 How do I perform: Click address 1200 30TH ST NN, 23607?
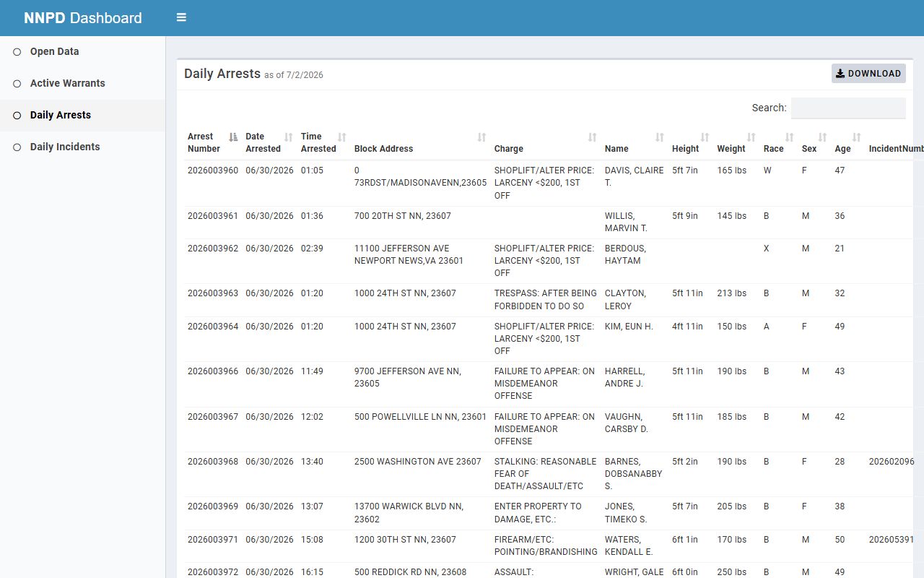(x=405, y=540)
